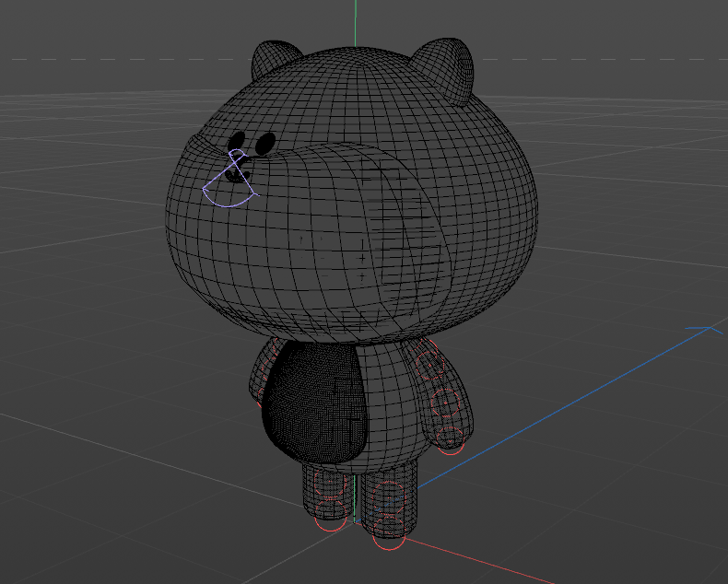Select the bear's left black eye
This screenshot has width=728, height=584.
[x=238, y=140]
